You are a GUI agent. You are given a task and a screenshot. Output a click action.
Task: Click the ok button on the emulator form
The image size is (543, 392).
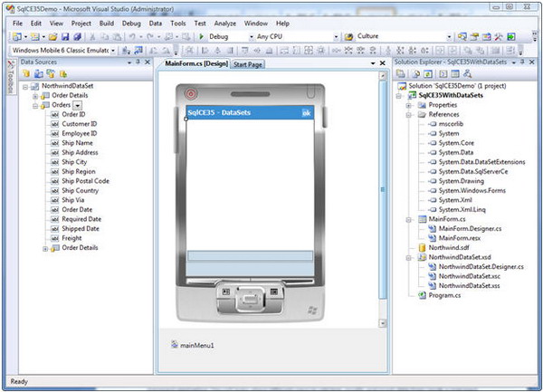tap(306, 113)
